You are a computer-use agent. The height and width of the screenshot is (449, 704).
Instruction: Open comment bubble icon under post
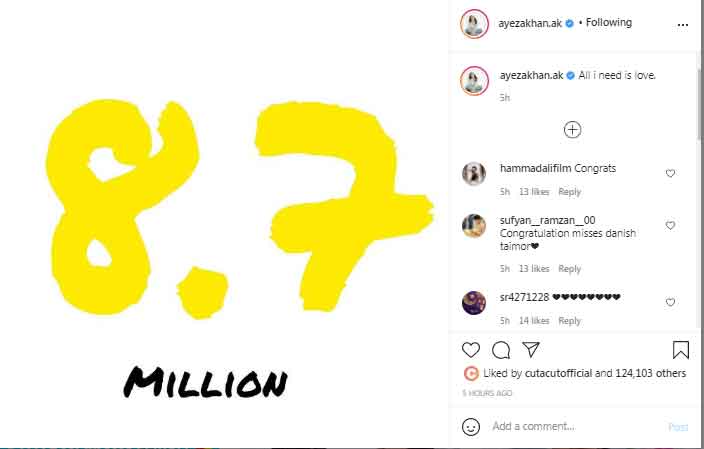click(501, 350)
